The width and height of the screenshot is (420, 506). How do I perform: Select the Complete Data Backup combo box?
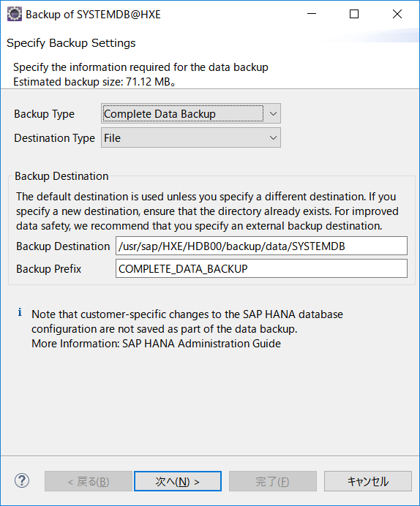[x=191, y=113]
